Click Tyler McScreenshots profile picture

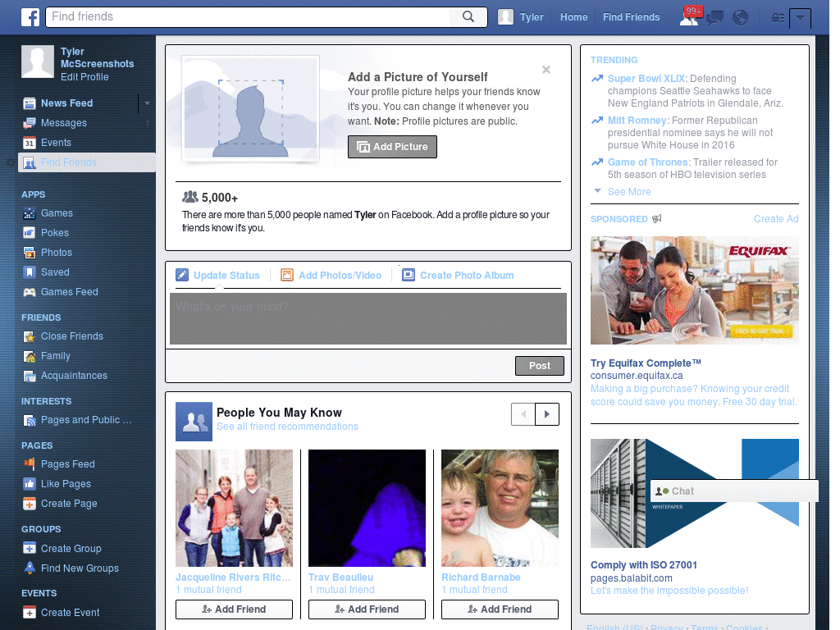tap(38, 62)
